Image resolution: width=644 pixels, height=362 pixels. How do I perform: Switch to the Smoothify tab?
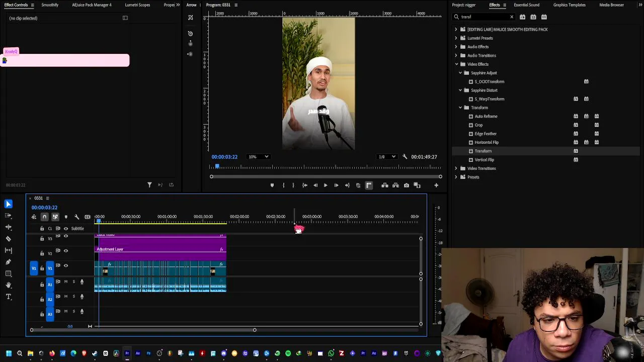click(50, 5)
